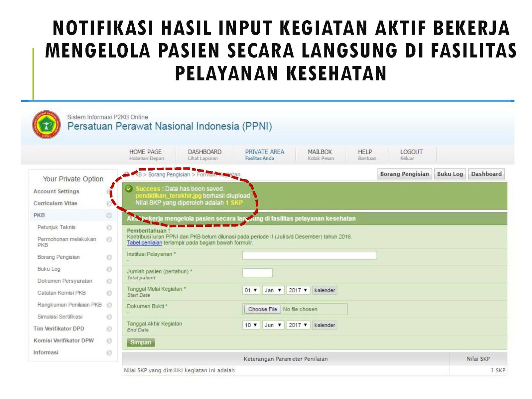The height and width of the screenshot is (399, 532).
Task: Open PRIVATE AREA menu item
Action: [x=264, y=155]
